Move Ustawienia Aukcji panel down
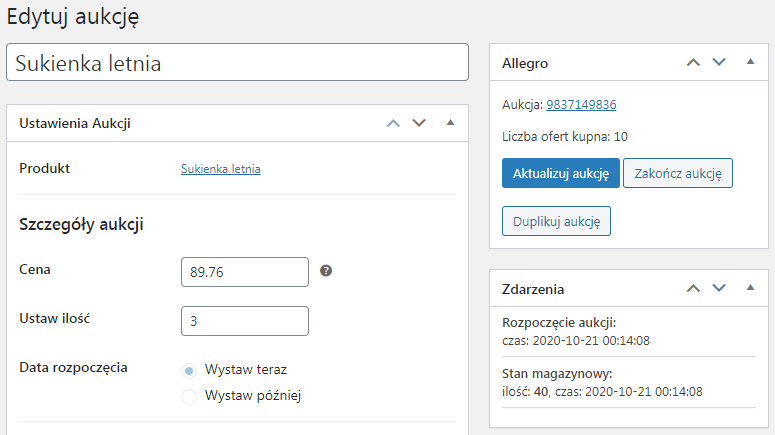The height and width of the screenshot is (435, 775). click(x=419, y=123)
